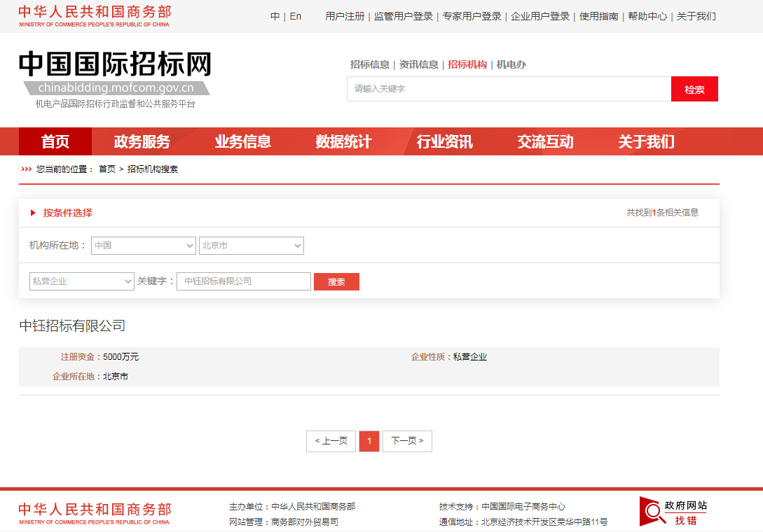Open 关于我们 in the top bar

(696, 17)
